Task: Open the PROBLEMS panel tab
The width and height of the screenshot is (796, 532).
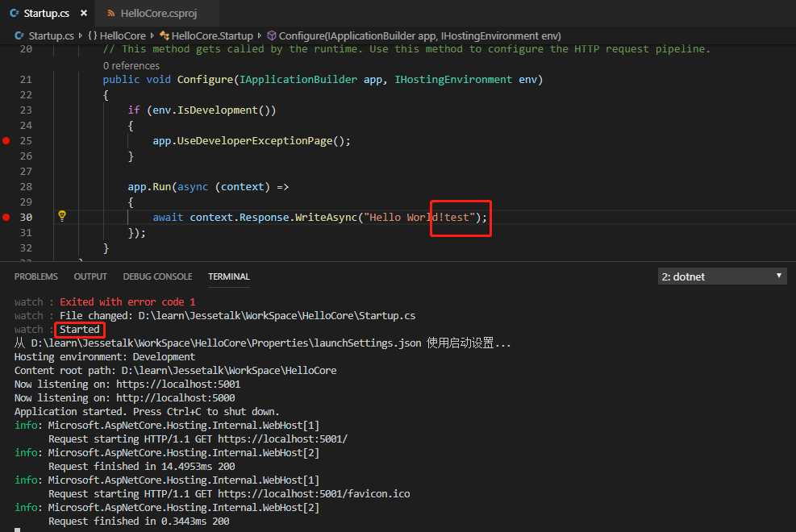Action: pos(36,277)
